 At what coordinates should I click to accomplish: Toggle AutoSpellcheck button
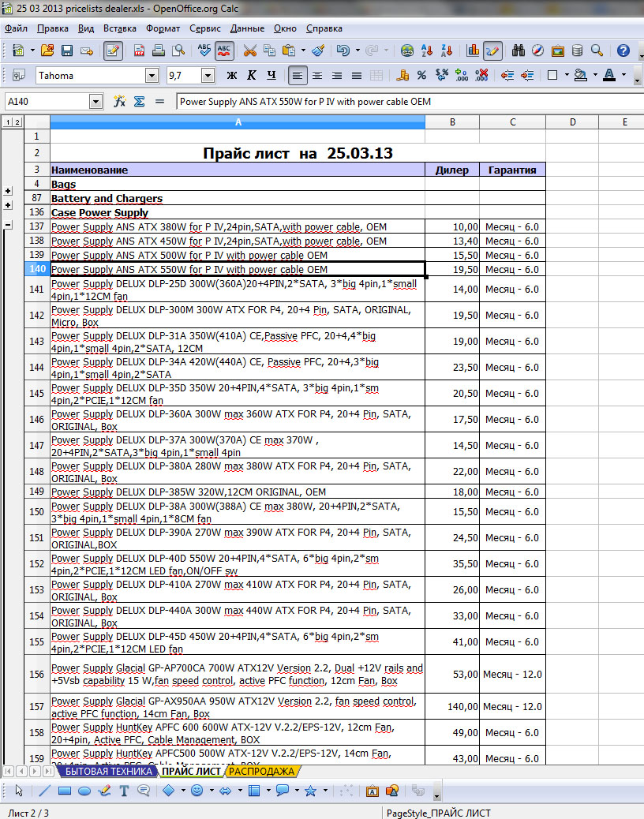224,50
